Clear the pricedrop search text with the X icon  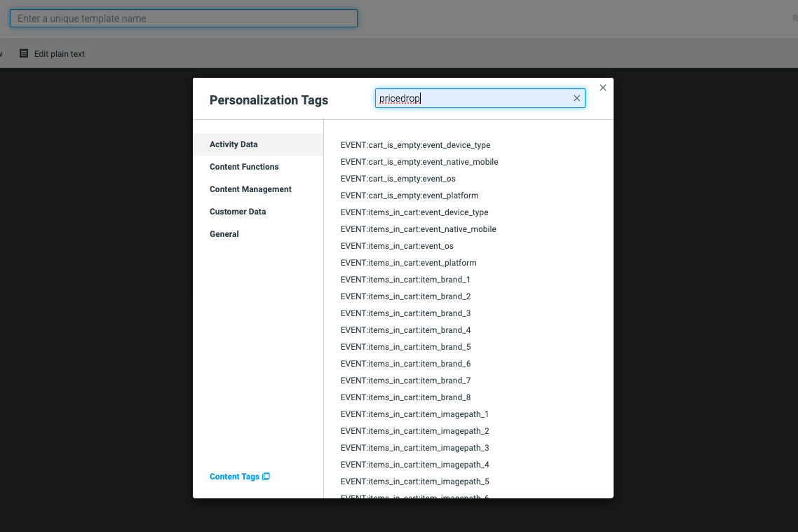(576, 98)
